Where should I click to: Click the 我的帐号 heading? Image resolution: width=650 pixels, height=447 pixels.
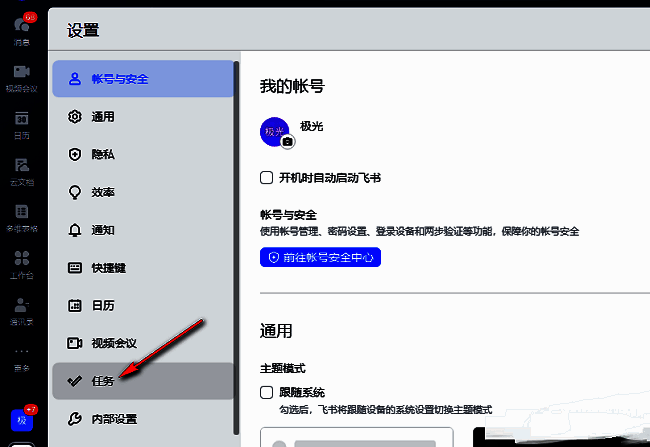292,86
